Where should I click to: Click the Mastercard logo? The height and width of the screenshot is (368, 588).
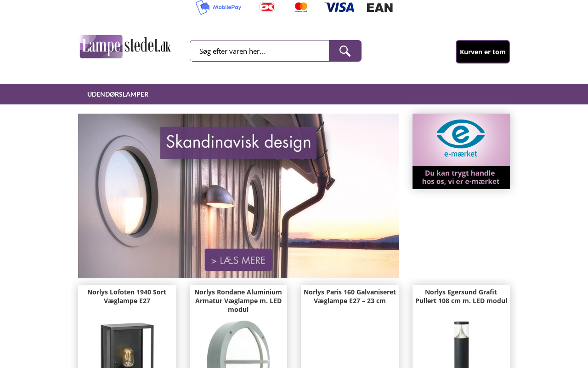(x=301, y=7)
